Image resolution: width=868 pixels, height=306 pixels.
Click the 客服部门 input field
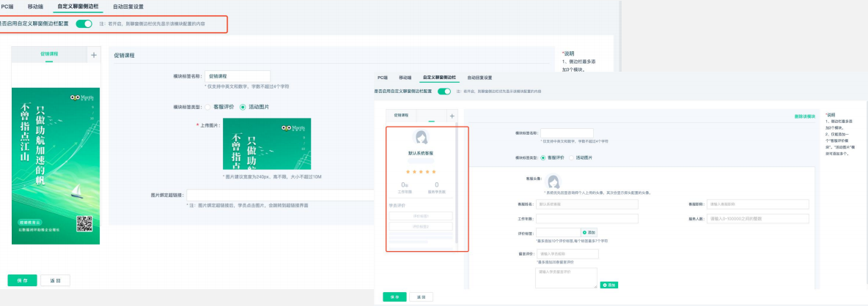[757, 204]
